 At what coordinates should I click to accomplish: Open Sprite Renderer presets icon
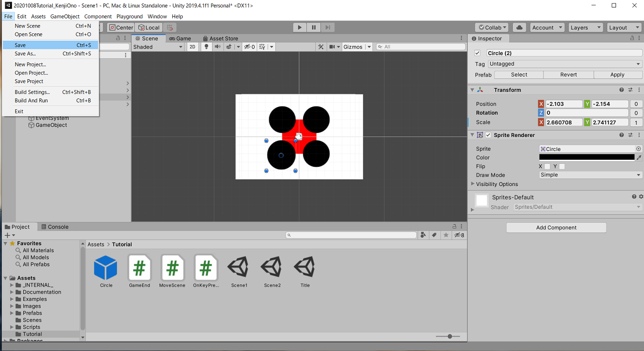(630, 135)
